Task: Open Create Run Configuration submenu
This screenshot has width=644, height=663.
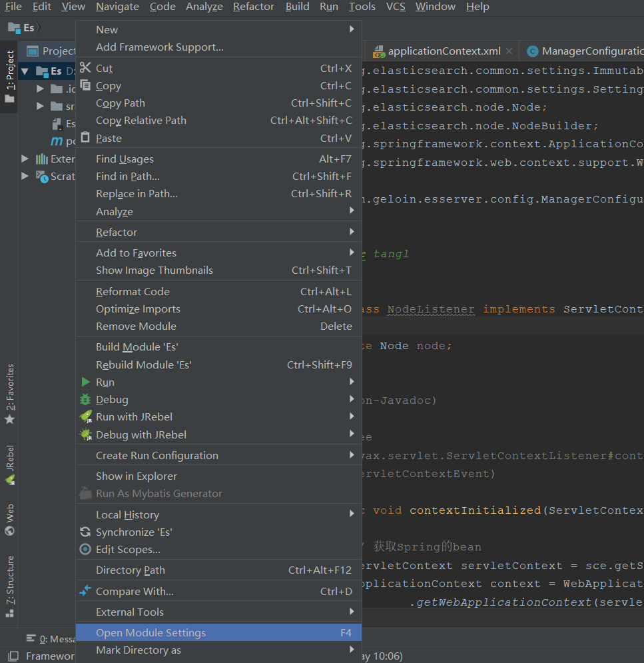Action: [x=218, y=455]
